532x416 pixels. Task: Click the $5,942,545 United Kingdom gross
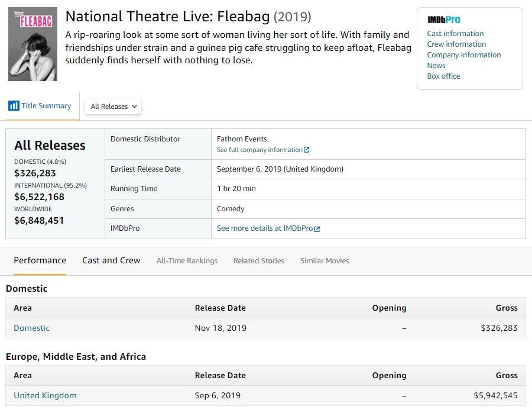[495, 396]
